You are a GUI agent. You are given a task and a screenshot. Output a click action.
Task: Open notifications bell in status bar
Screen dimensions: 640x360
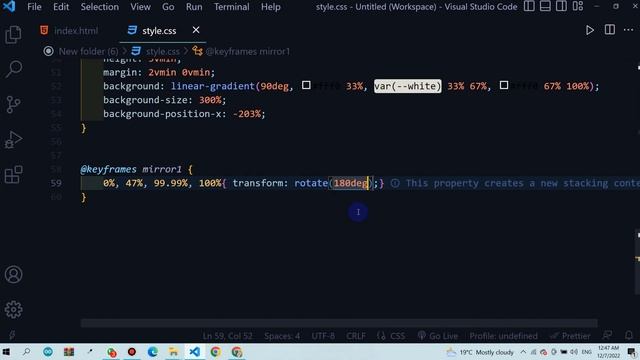[x=629, y=336]
